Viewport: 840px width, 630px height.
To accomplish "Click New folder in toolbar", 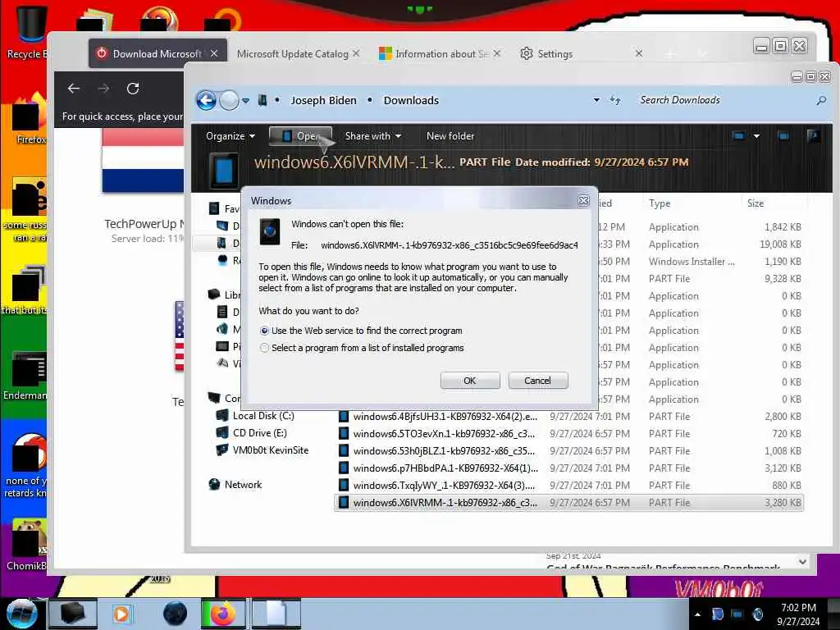I will pos(450,136).
